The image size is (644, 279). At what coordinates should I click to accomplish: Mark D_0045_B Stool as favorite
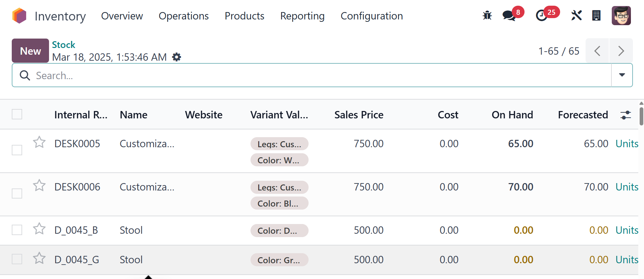tap(39, 229)
